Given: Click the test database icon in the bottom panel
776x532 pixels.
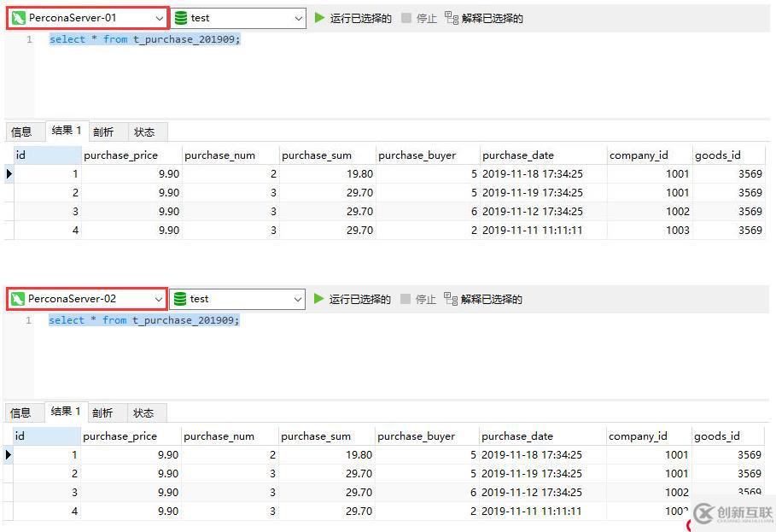Looking at the screenshot, I should click(x=179, y=298).
